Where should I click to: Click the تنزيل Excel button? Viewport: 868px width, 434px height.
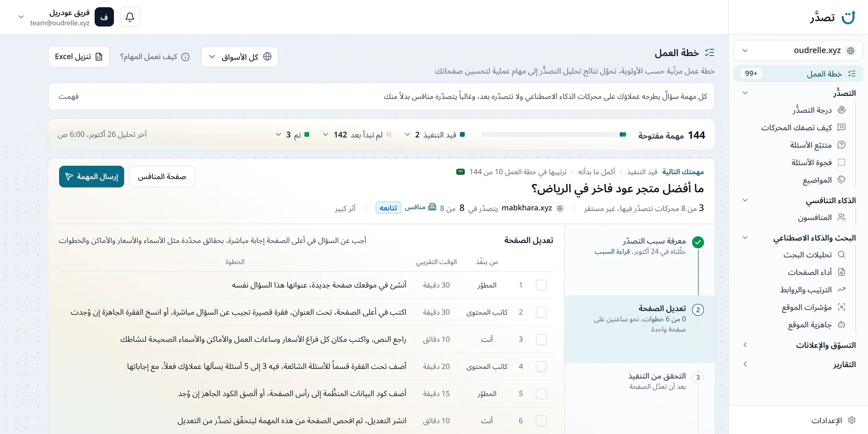click(79, 57)
